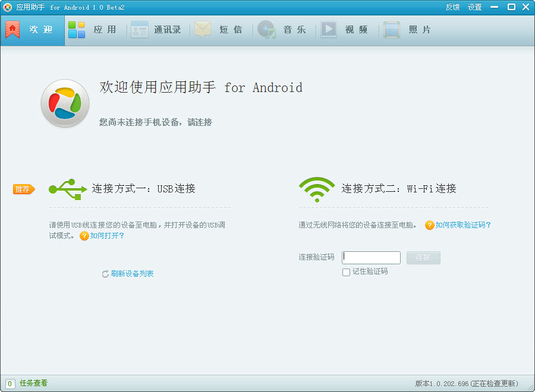The image size is (535, 392).
Task: Tick the 记住验证码 checkbox
Action: tap(346, 272)
